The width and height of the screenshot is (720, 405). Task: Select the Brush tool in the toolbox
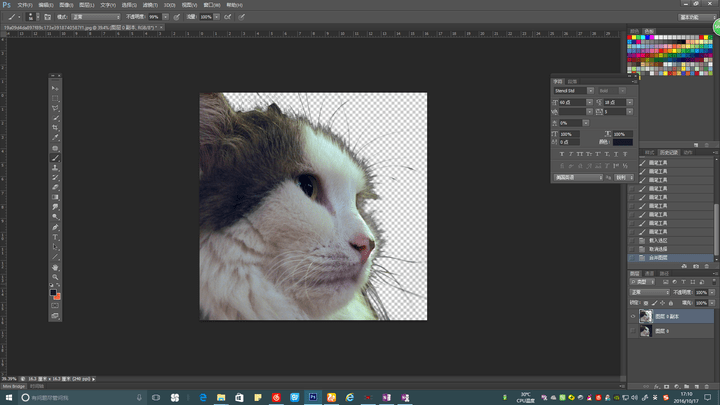pos(55,159)
